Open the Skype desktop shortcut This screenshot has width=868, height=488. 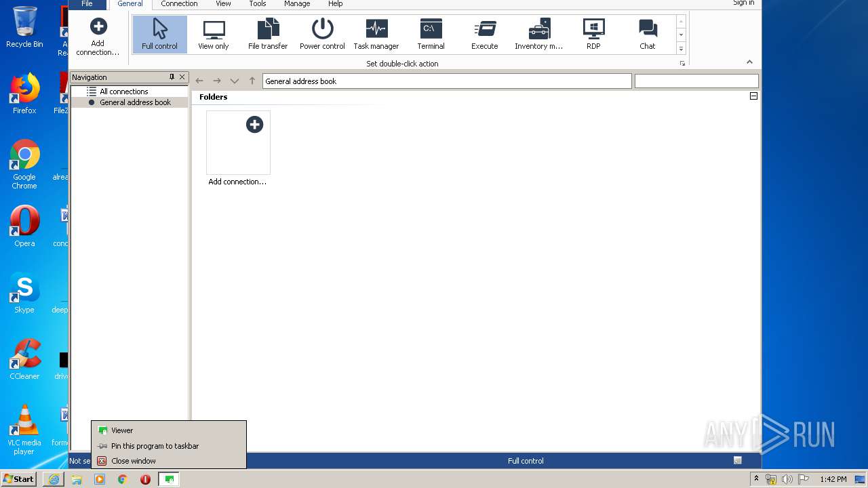(24, 293)
